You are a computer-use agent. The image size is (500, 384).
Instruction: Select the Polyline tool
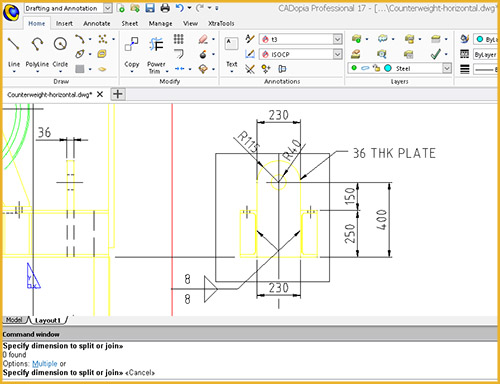(37, 51)
